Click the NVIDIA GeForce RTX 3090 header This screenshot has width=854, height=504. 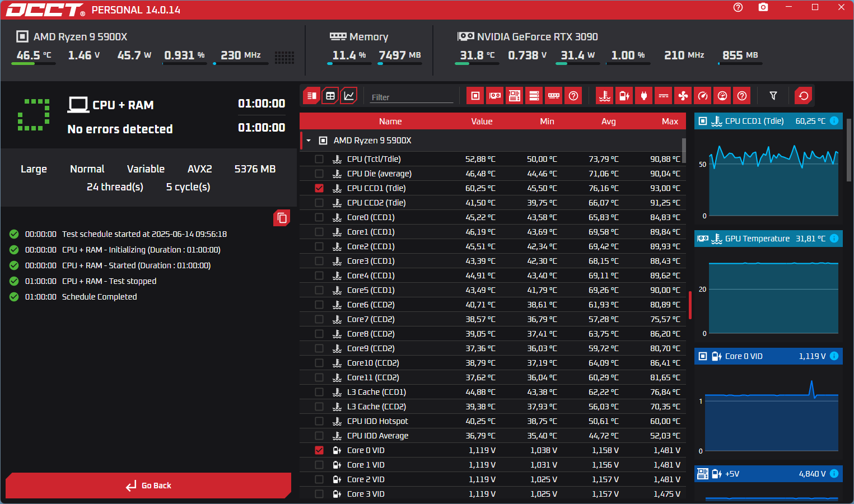(x=537, y=36)
